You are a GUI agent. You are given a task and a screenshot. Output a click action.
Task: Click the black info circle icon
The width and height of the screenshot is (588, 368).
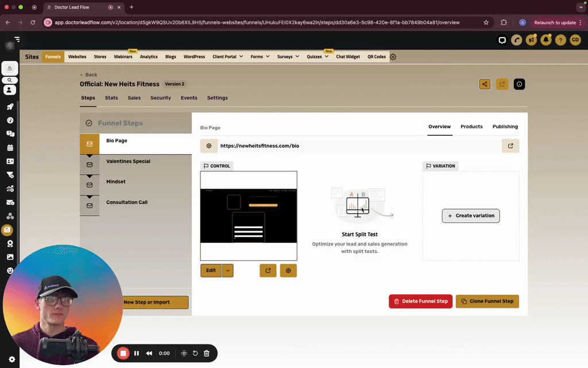tap(519, 84)
